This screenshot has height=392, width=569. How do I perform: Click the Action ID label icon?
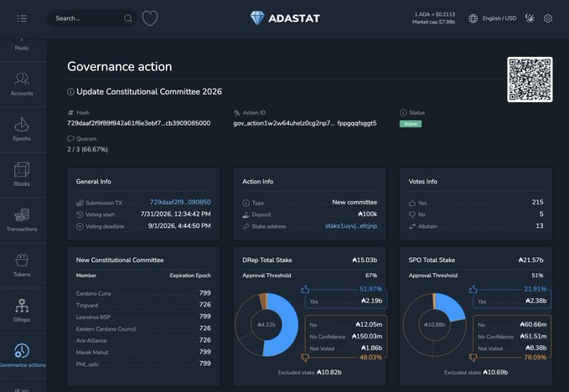(237, 113)
